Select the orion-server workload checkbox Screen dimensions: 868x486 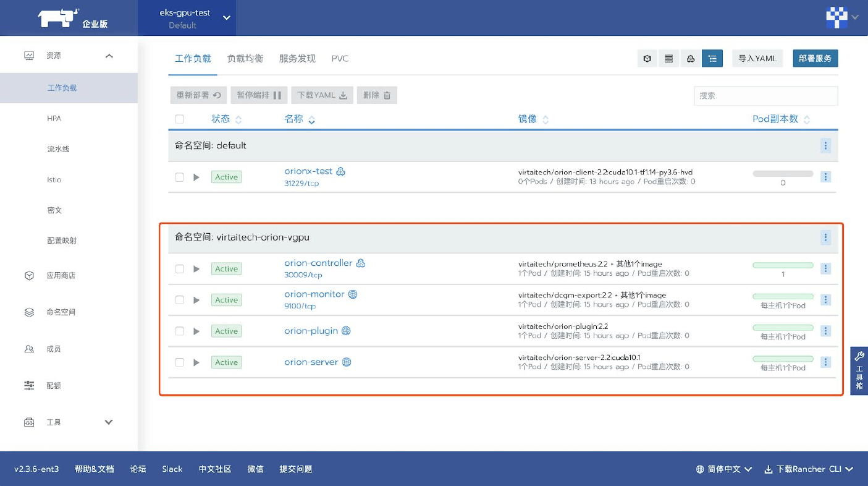coord(179,362)
